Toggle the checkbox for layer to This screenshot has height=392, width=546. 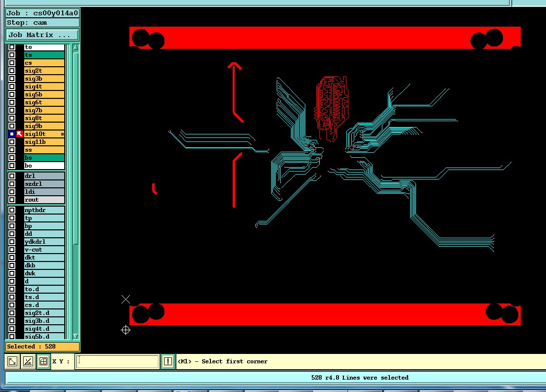12,46
